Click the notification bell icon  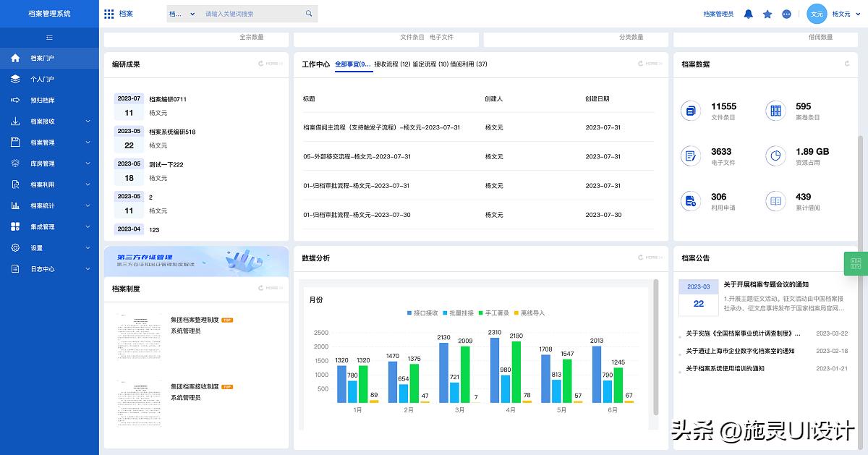coord(749,14)
